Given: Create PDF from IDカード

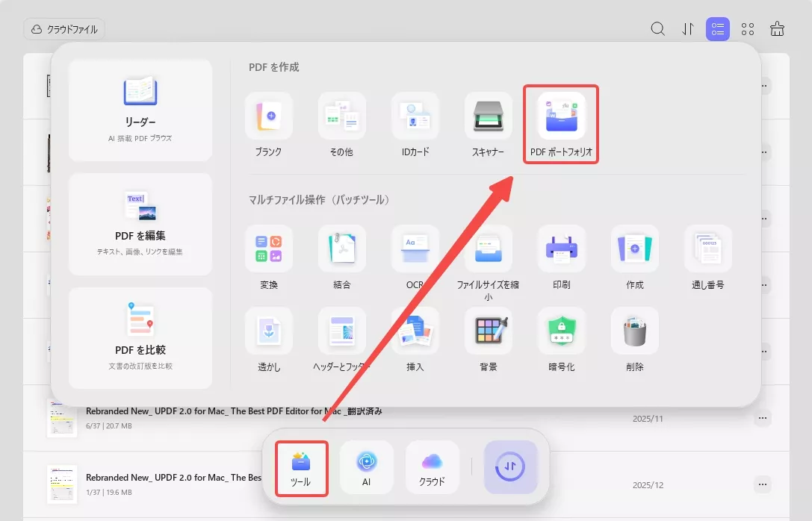Looking at the screenshot, I should [415, 125].
